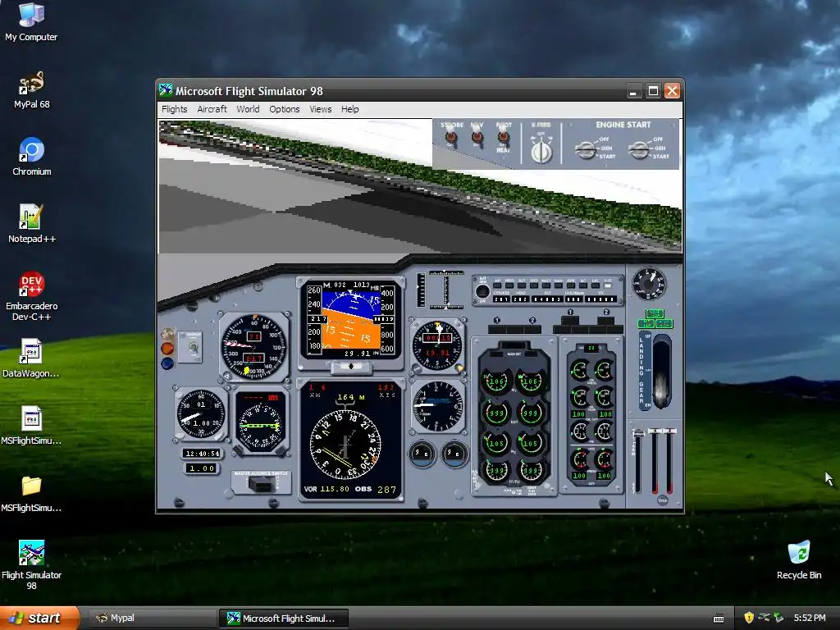Click the gauge showing 01 and 1.00

click(x=201, y=414)
